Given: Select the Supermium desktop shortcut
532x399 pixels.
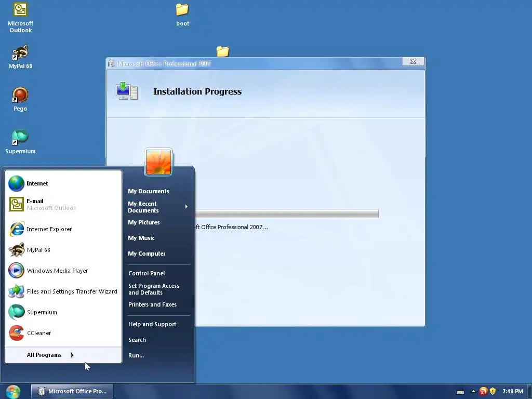Looking at the screenshot, I should pos(20,142).
